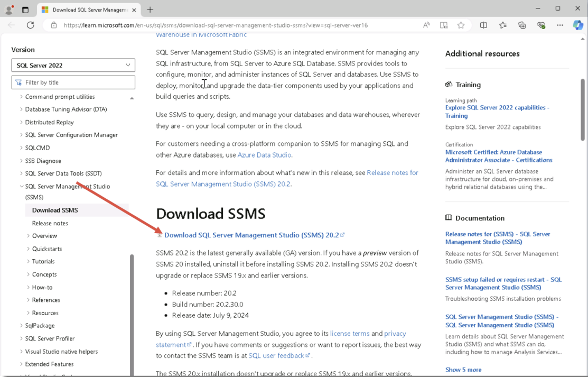
Task: Open Copilot sidebar icon
Action: (578, 25)
